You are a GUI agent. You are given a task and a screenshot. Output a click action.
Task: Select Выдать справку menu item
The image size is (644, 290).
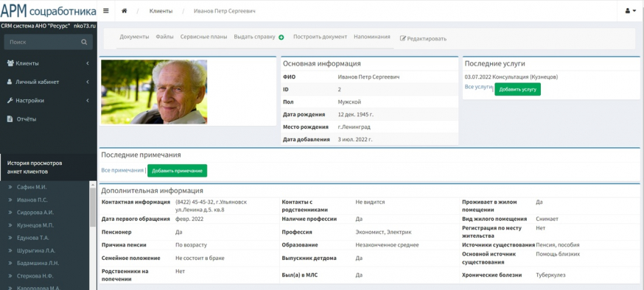point(255,37)
